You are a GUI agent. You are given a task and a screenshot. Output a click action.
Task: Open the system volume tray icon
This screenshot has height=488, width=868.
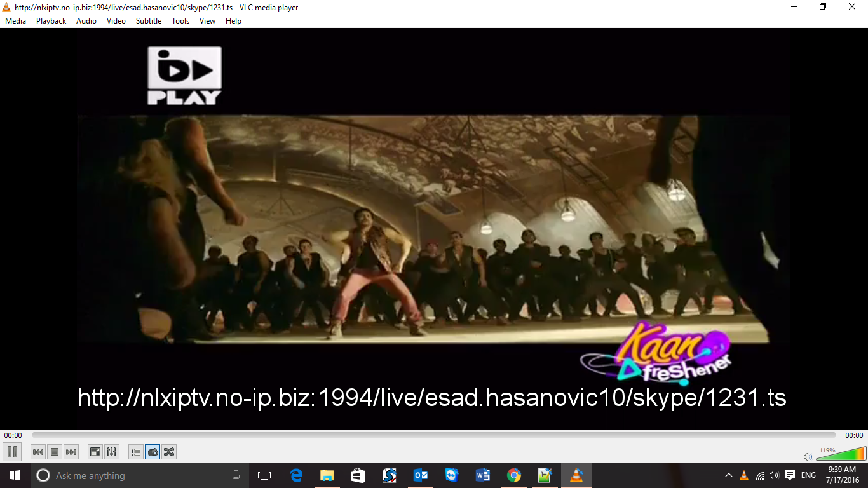[774, 475]
